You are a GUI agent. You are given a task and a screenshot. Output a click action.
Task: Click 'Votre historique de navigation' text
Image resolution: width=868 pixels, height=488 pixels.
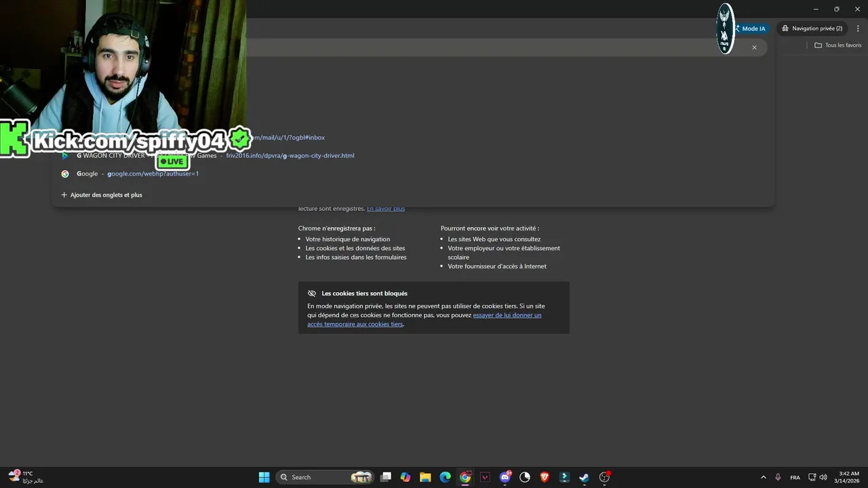(348, 239)
